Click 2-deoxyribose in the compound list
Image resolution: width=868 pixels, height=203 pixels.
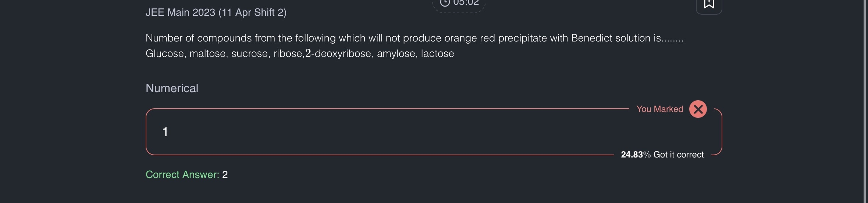pyautogui.click(x=338, y=54)
